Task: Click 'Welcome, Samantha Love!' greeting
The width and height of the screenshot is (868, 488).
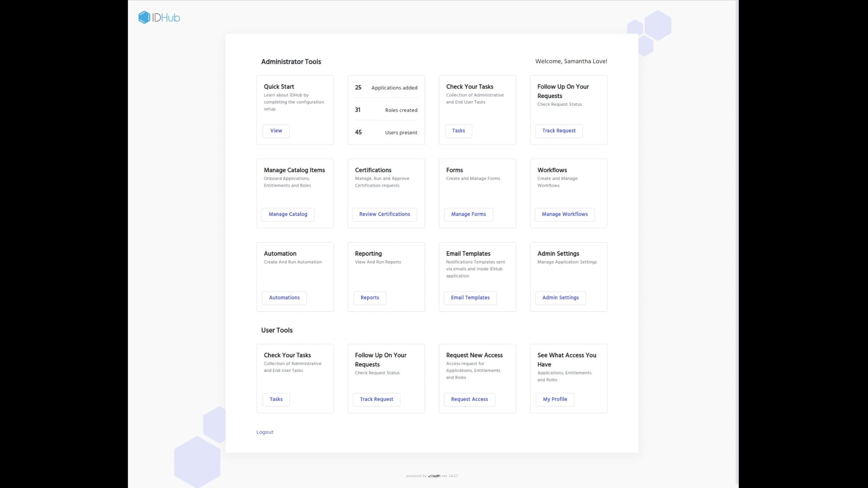Action: tap(571, 61)
